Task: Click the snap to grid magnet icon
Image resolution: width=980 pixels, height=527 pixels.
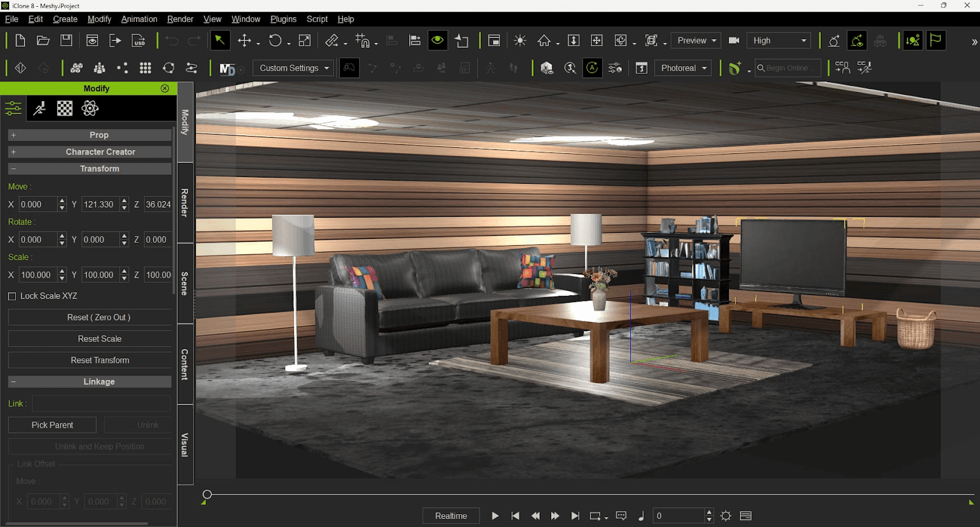Action: (x=363, y=40)
